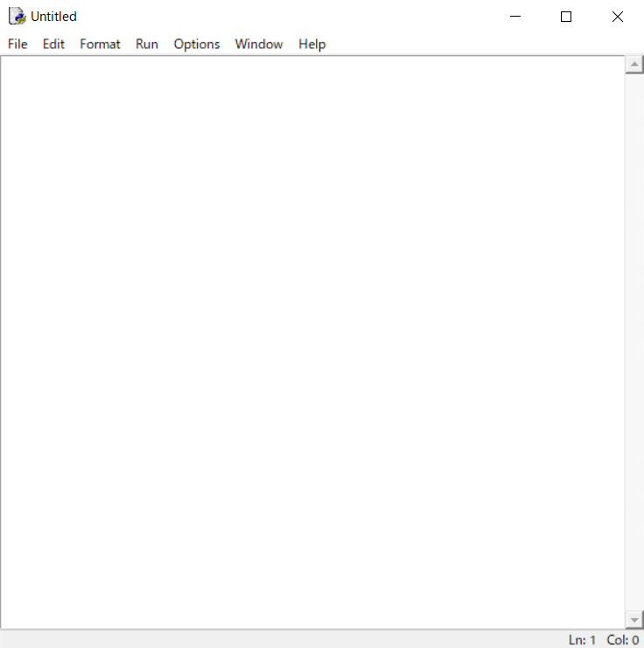Maximize the Untitled editor window
The height and width of the screenshot is (648, 644).
(566, 17)
